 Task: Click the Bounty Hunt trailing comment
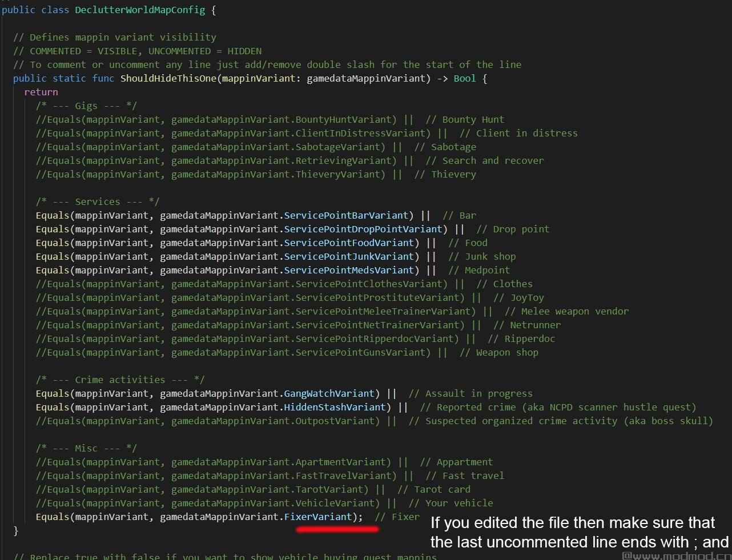[465, 119]
